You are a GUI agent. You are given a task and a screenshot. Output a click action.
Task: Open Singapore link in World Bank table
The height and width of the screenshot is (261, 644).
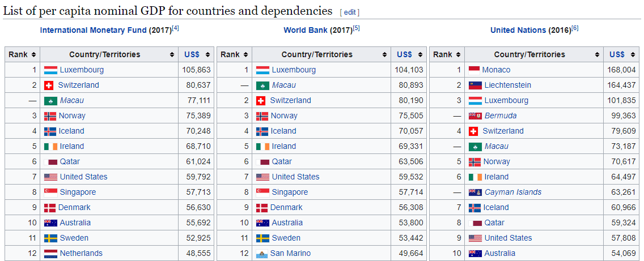pyautogui.click(x=290, y=192)
